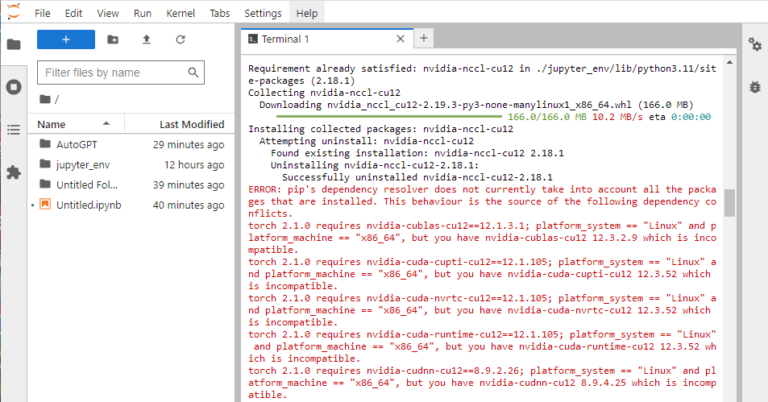Show the Table of Contents panel
The image size is (768, 402).
point(14,130)
